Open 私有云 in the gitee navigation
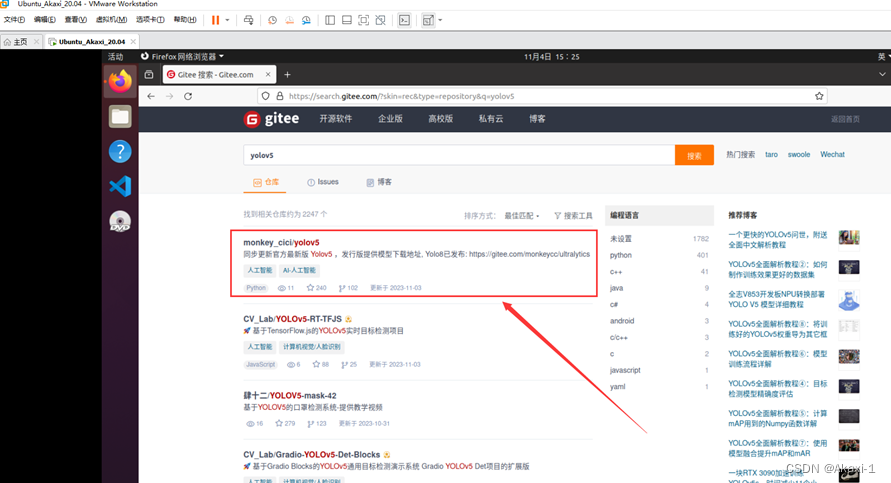The width and height of the screenshot is (891, 483). 491,119
